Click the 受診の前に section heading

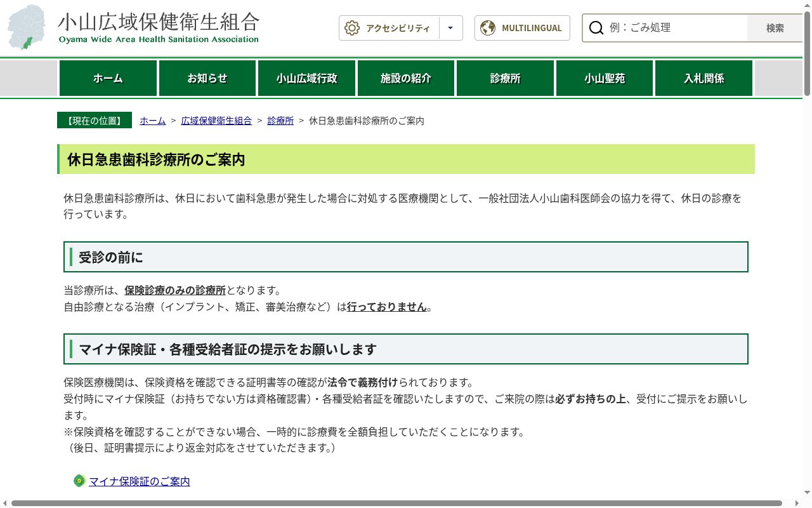[406, 257]
